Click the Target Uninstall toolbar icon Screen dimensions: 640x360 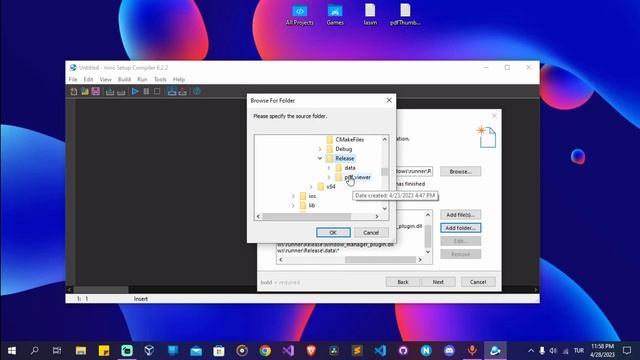pyautogui.click(x=182, y=91)
